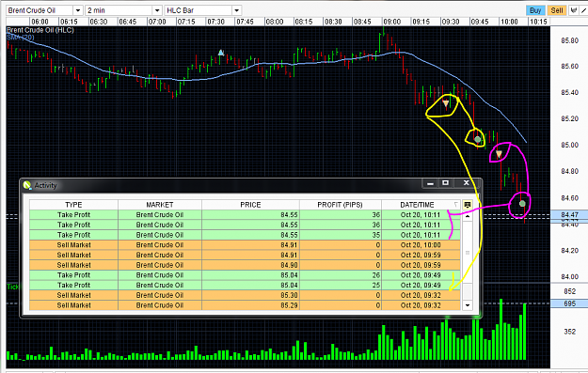
Task: Sort the table by MARKET column
Action: click(x=160, y=205)
